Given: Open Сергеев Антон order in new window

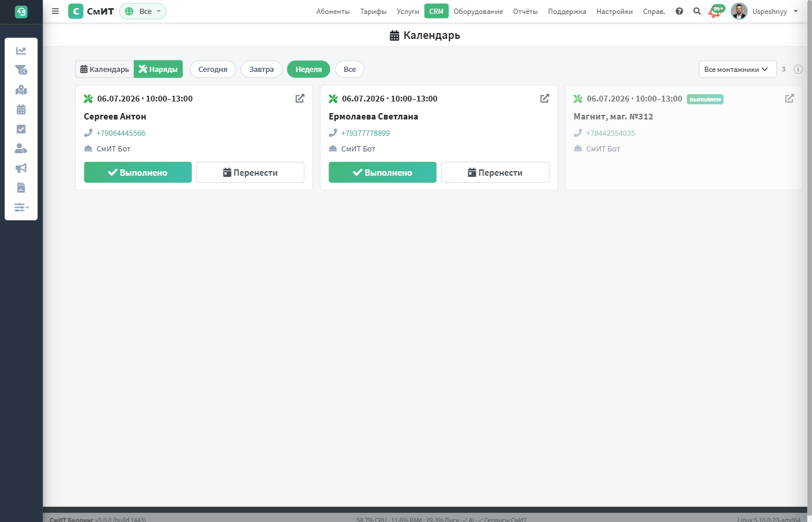Looking at the screenshot, I should (300, 99).
